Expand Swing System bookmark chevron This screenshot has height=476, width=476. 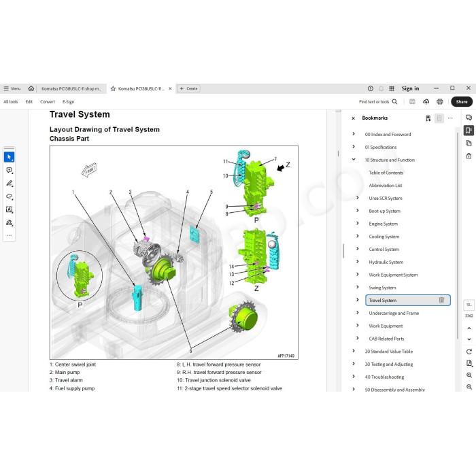[357, 287]
